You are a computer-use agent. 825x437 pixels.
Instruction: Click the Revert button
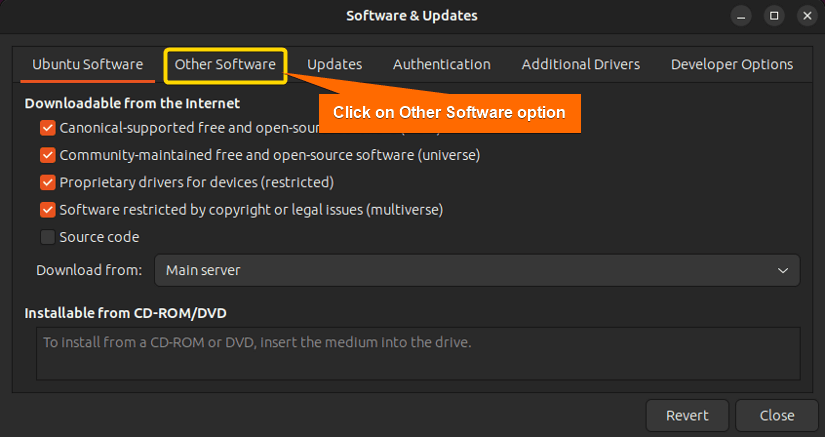[687, 415]
